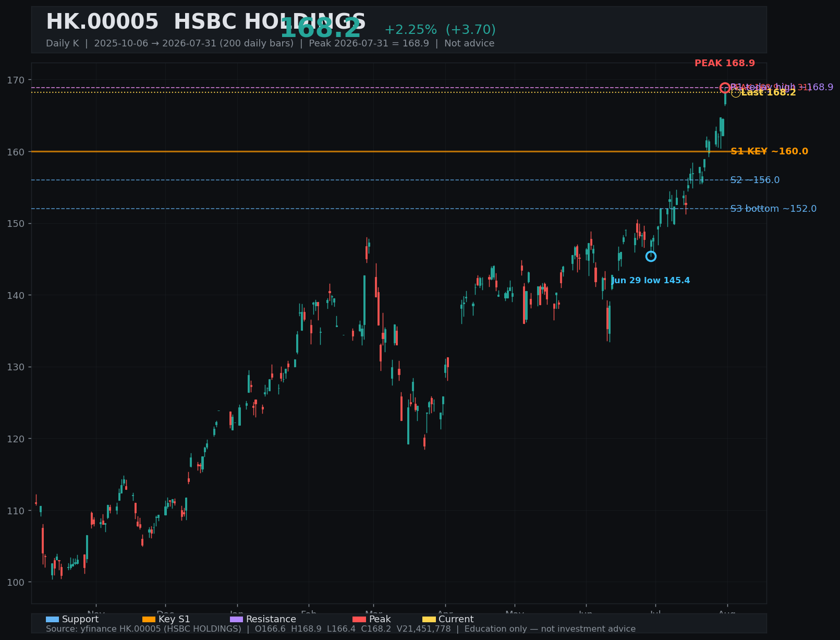
Task: Click "Education only — not investment advice" disclaimer
Action: click(x=550, y=629)
